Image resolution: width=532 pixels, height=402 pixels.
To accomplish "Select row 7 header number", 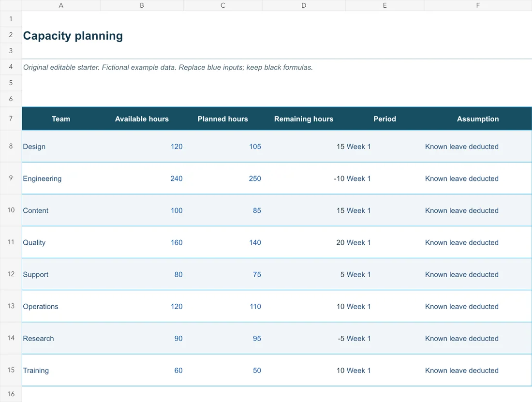I will coord(11,119).
